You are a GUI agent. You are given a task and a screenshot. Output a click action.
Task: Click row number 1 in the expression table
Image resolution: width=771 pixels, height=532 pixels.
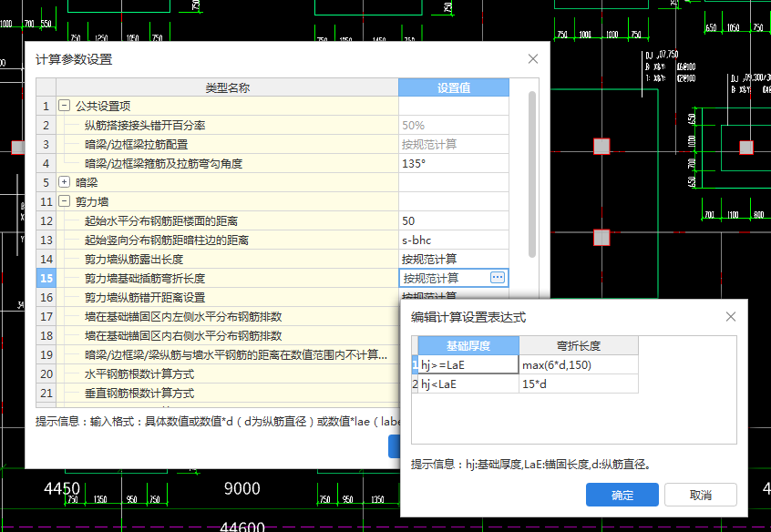[x=415, y=364]
